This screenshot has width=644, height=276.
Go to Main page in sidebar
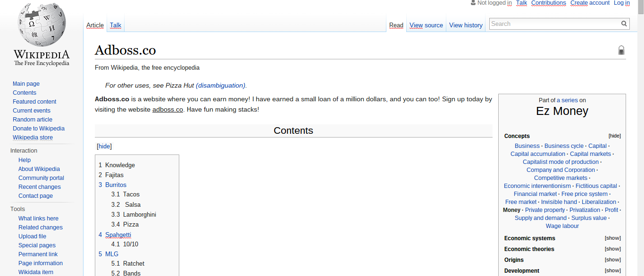26,84
